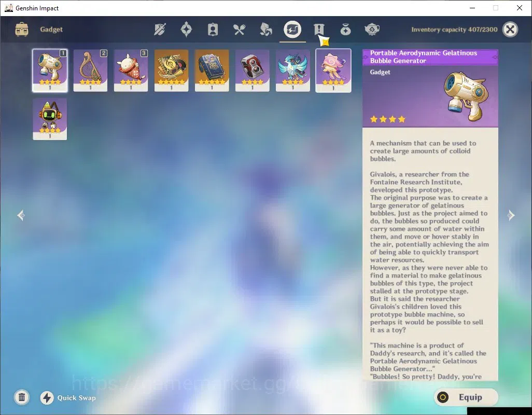Viewport: 532px width, 415px height.
Task: Open the Artifacts inventory tab
Action: (x=186, y=30)
